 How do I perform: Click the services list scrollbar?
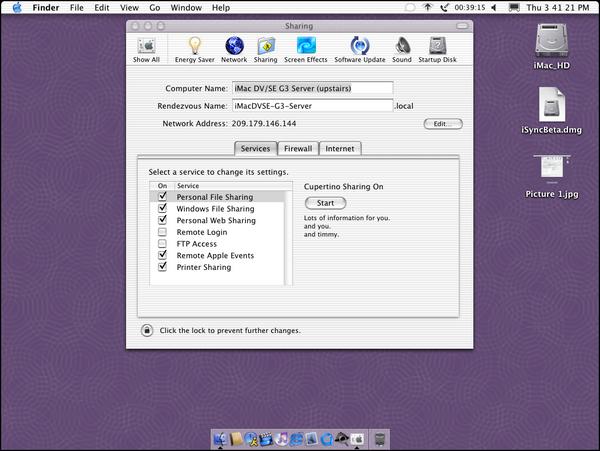[x=289, y=238]
